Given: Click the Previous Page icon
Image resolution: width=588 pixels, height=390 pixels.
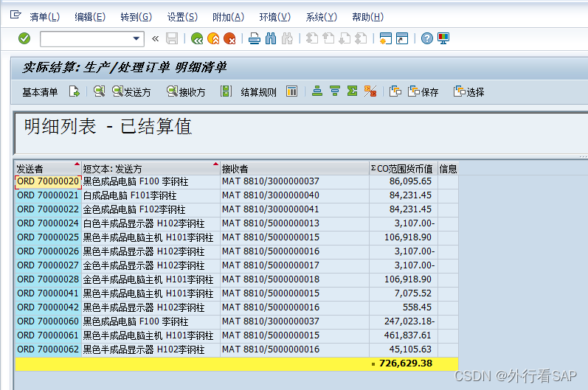Looking at the screenshot, I should [x=328, y=38].
